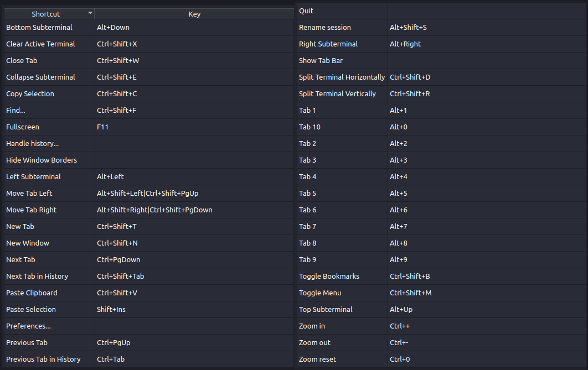Viewport: 588px width, 370px height.
Task: Select the Find... shortcut row
Action: (149, 110)
